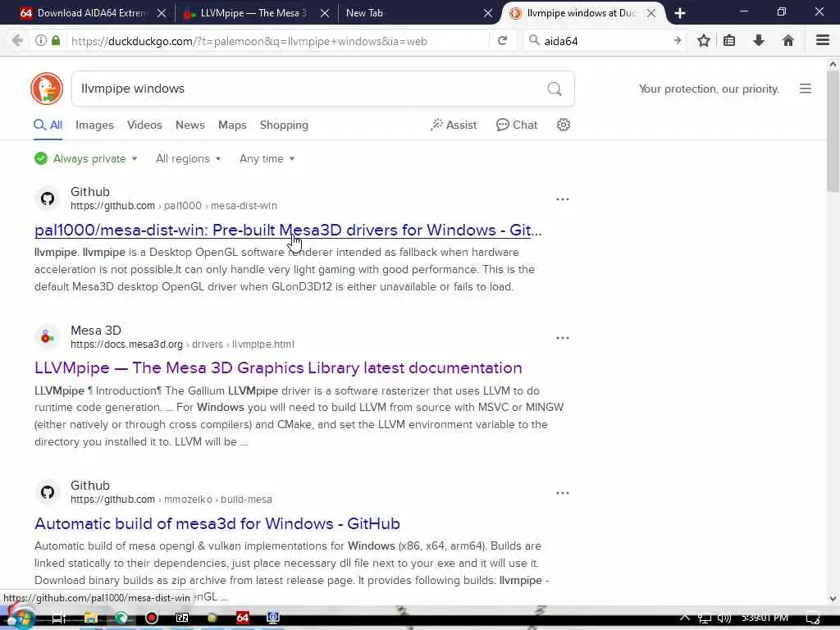Screen dimensions: 840x630
Task: Click the browser address bar URL
Action: (249, 41)
